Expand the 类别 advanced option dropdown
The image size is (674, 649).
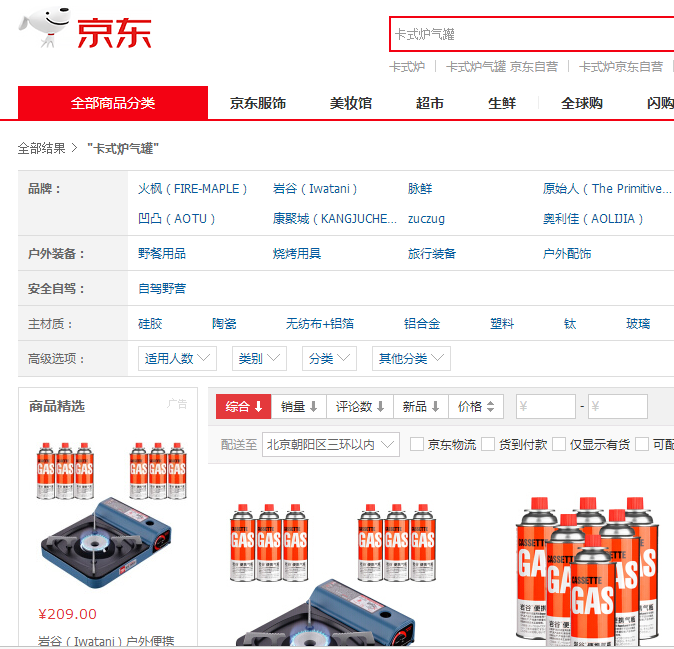click(x=259, y=358)
